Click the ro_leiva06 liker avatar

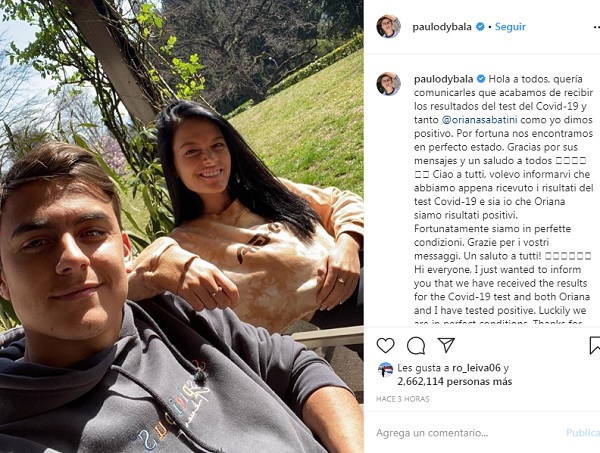pyautogui.click(x=385, y=370)
